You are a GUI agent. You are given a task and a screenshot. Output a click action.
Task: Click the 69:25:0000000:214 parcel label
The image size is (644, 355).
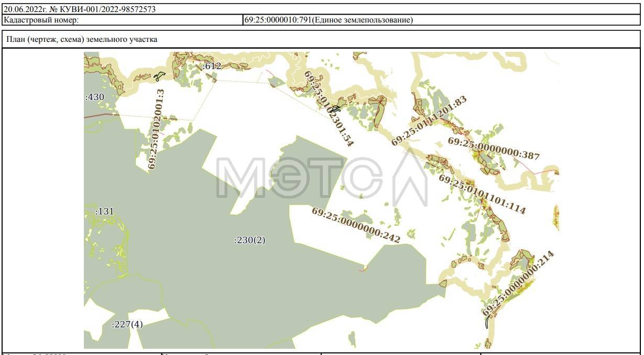(518, 283)
